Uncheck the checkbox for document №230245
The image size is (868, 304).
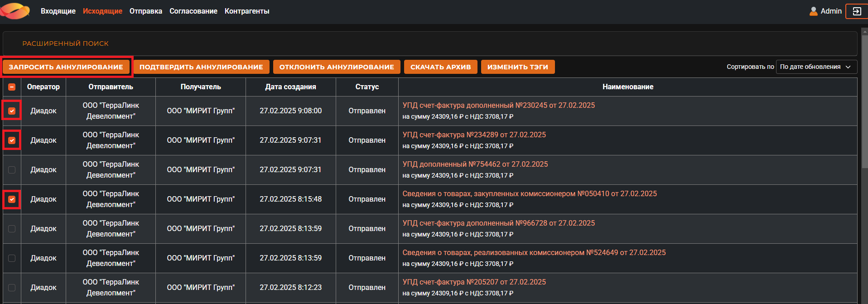[12, 111]
